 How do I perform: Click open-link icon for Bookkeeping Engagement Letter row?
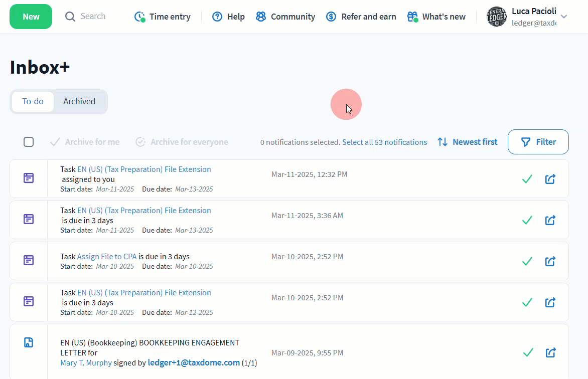[550, 353]
